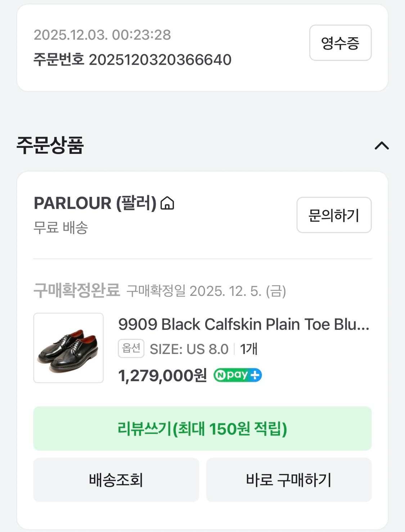Click the 구매확정일 confirmation date text
Screen dimensions: 405x532
(x=158, y=292)
